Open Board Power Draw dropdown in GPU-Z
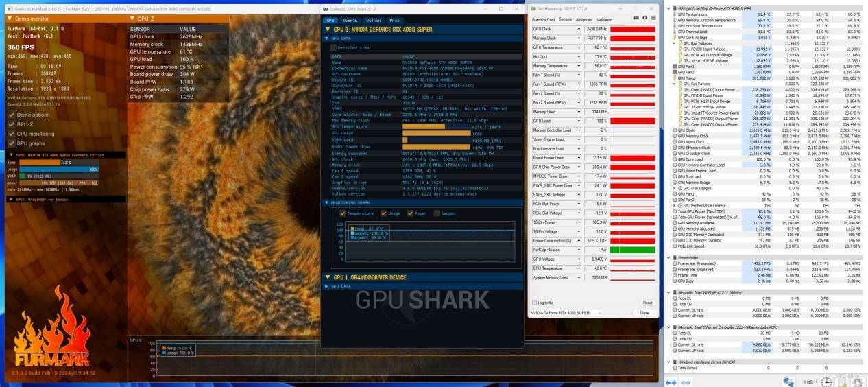Screen dimensions: 868x387 pos(580,158)
